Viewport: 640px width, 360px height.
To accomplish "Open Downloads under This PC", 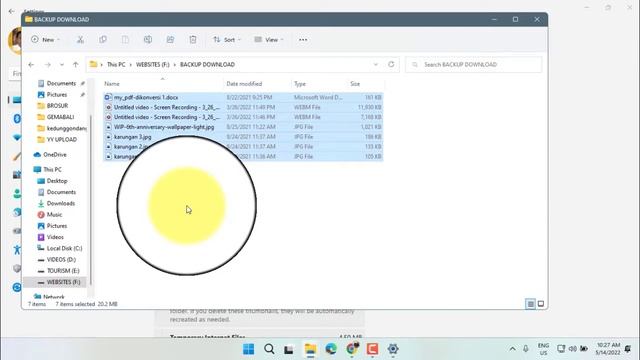I will click(x=56, y=203).
